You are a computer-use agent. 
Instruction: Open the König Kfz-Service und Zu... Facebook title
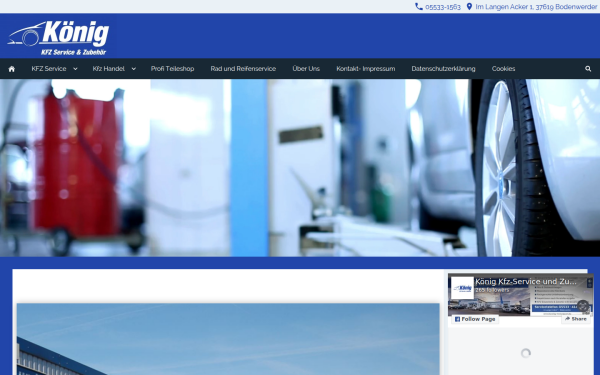point(525,282)
